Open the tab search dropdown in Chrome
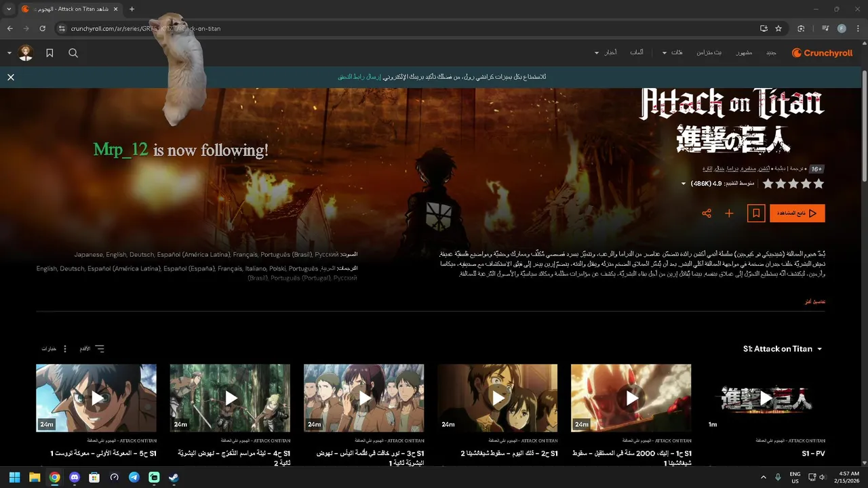This screenshot has height=488, width=868. coord(9,9)
